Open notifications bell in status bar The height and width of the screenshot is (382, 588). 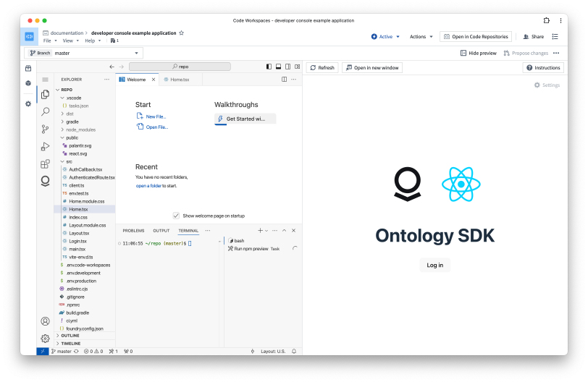pyautogui.click(x=294, y=352)
